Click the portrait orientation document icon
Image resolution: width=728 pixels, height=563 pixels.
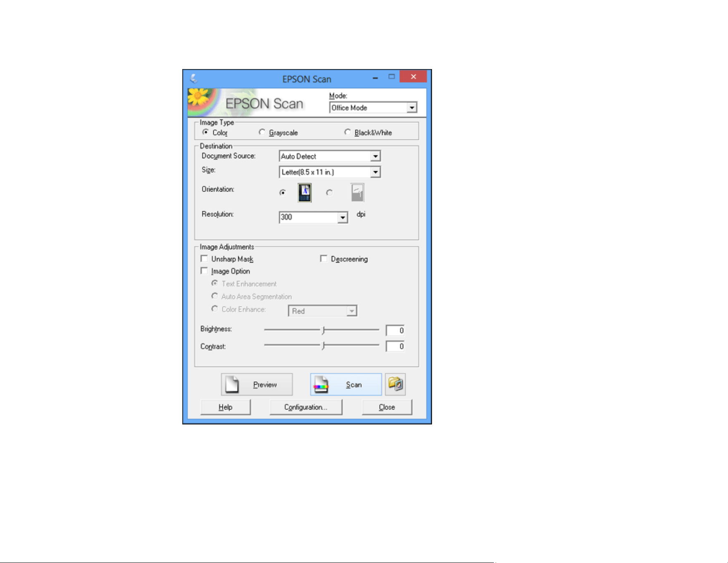coord(305,192)
